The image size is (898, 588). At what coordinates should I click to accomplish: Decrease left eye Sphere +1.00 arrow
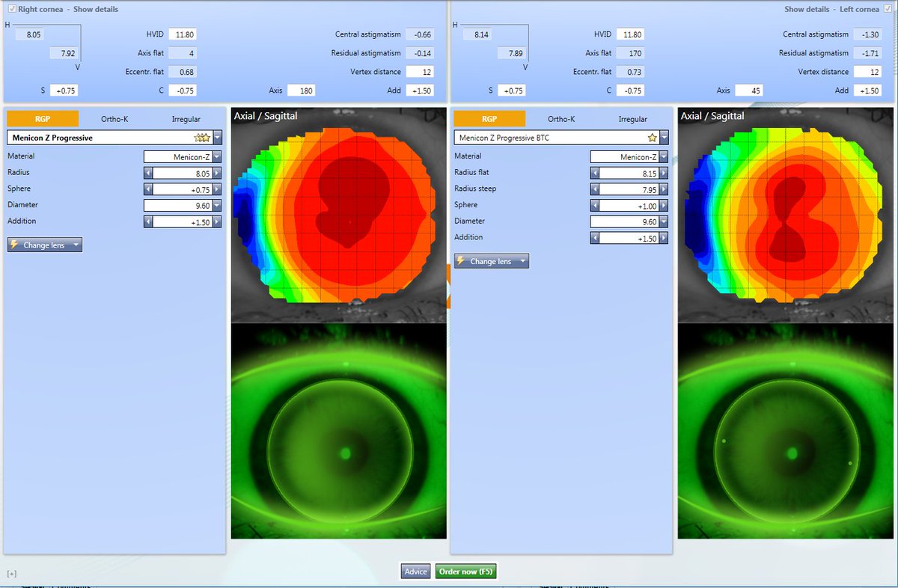[594, 205]
